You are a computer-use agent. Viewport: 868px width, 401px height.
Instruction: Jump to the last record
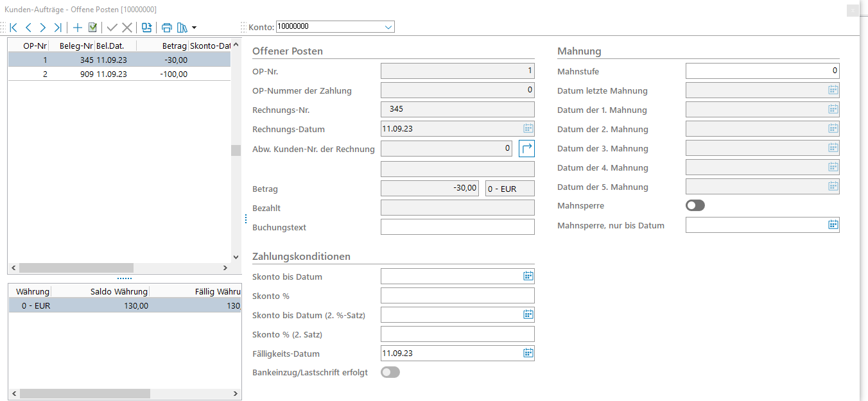pos(58,28)
